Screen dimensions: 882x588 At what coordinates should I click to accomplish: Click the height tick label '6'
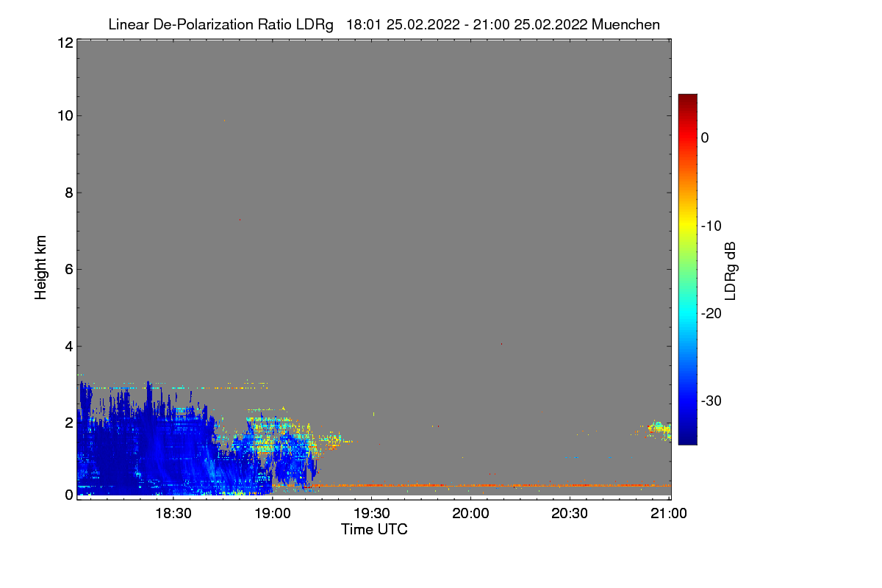[68, 270]
